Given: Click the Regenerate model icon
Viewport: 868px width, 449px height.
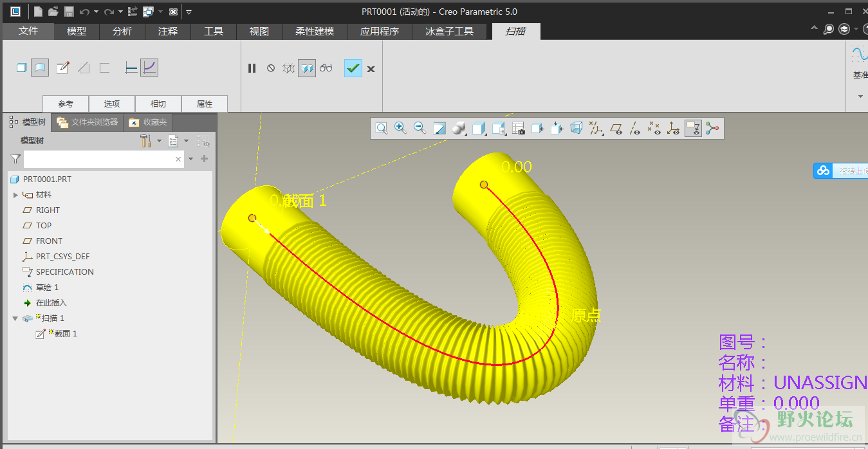Looking at the screenshot, I should (133, 12).
